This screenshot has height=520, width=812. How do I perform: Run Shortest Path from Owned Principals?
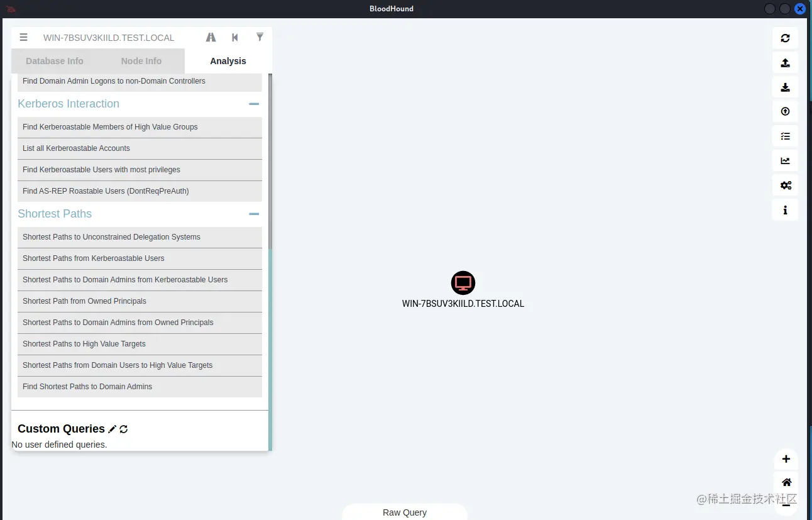click(140, 301)
